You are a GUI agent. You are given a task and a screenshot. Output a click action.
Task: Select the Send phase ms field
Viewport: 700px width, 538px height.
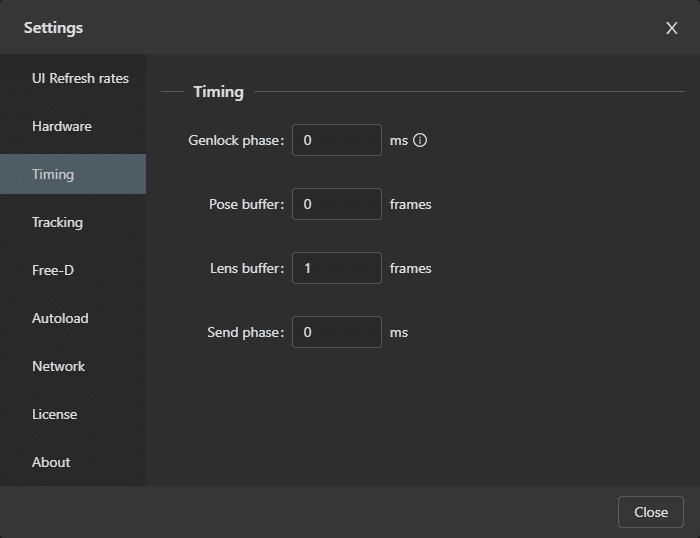tap(337, 332)
